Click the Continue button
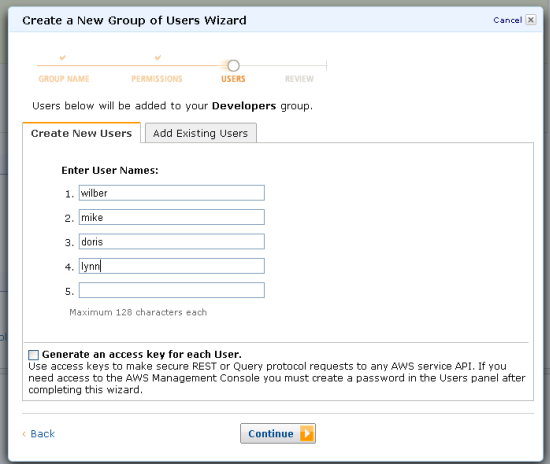550x464 pixels. click(278, 433)
